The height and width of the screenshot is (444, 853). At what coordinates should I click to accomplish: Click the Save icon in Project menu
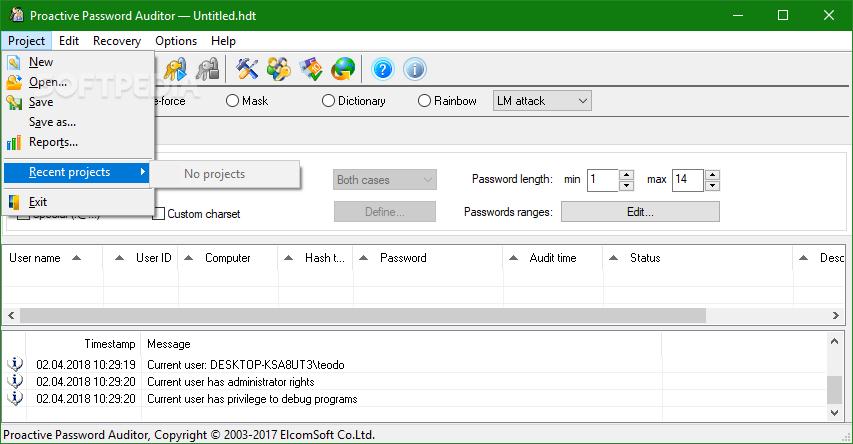14,102
